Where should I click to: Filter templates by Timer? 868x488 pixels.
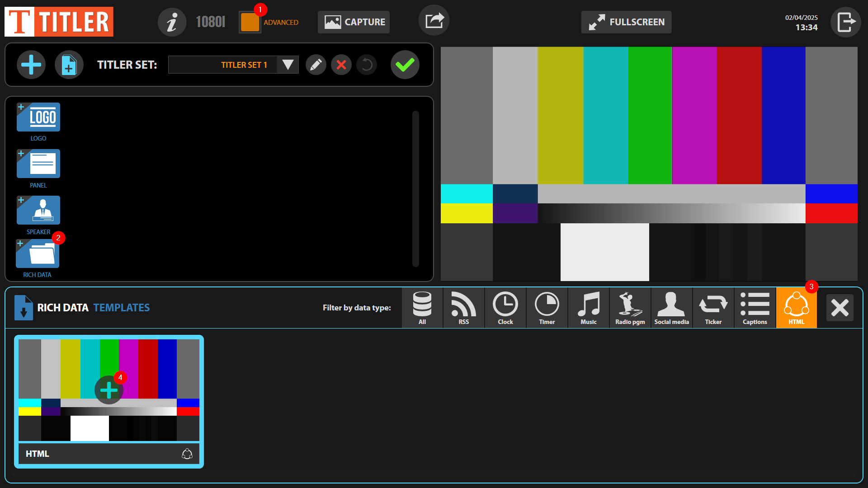[x=547, y=308]
